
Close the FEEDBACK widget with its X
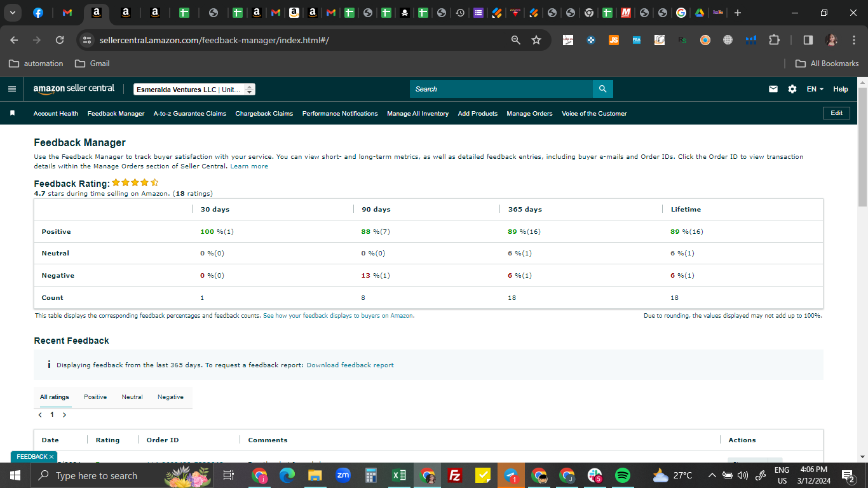(x=51, y=457)
